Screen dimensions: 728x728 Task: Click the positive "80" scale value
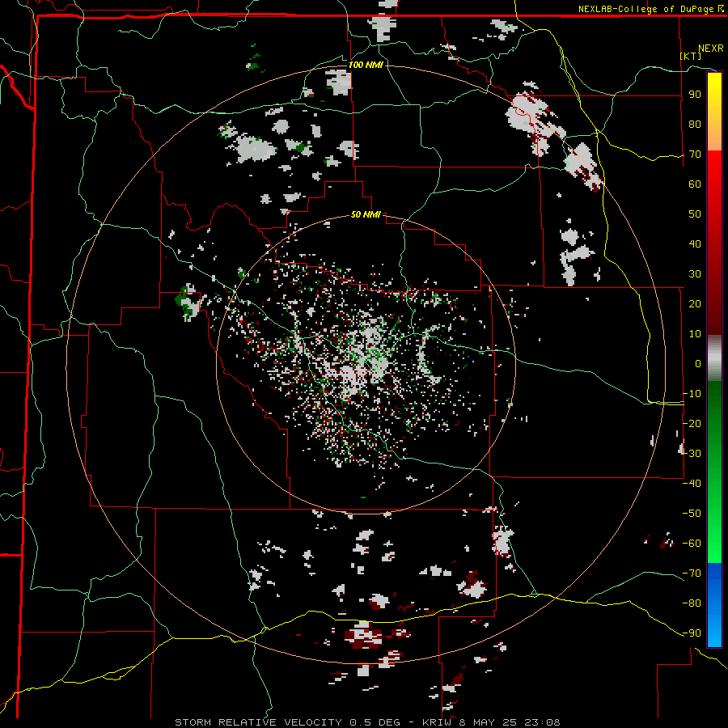pos(695,125)
